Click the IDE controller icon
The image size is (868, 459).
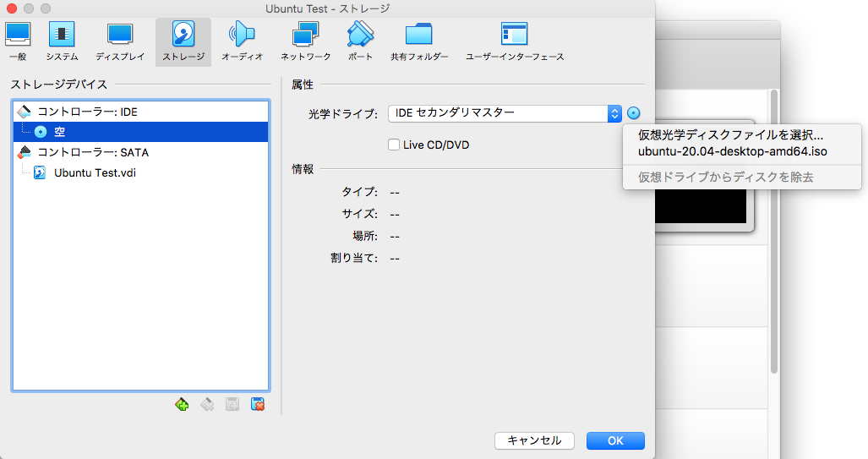[x=25, y=112]
